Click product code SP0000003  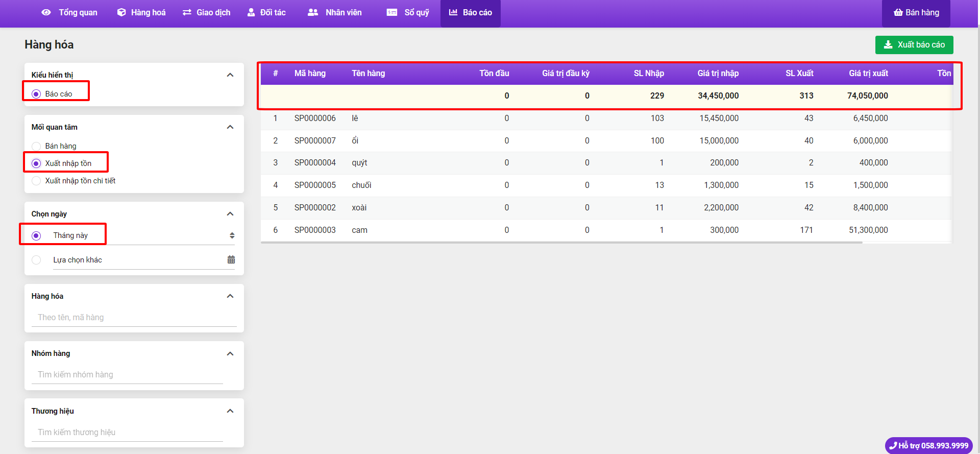point(315,230)
